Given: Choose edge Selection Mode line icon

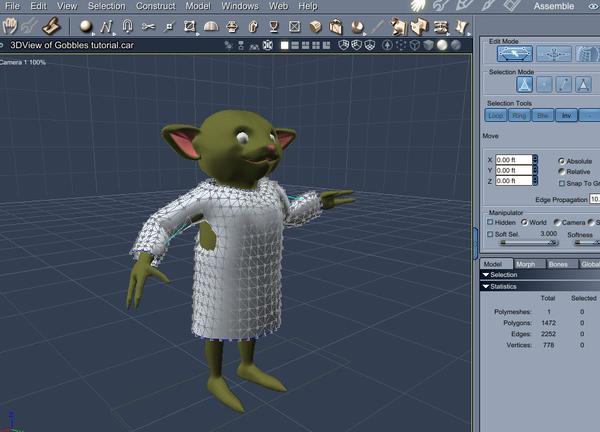Looking at the screenshot, I should 564,85.
